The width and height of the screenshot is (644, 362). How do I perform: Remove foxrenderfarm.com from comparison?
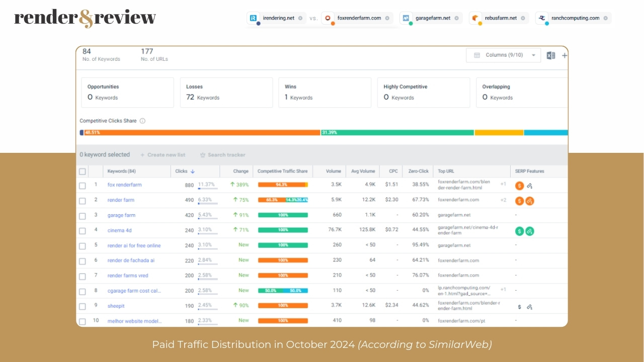387,18
